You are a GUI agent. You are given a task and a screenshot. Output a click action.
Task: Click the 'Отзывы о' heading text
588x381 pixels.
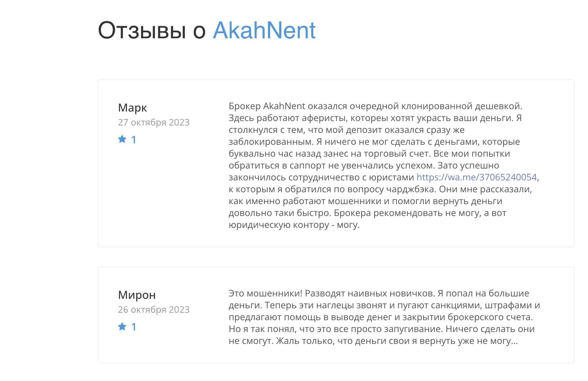pyautogui.click(x=152, y=30)
